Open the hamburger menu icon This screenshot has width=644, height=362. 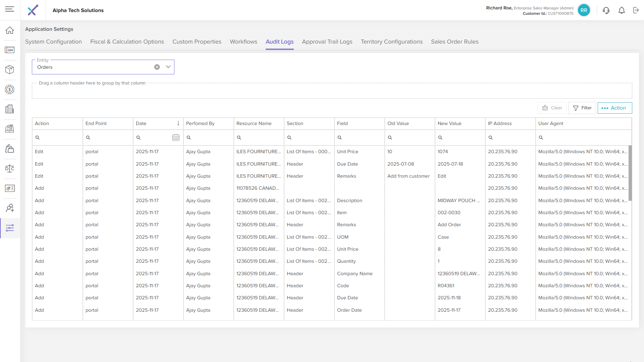coord(10,9)
